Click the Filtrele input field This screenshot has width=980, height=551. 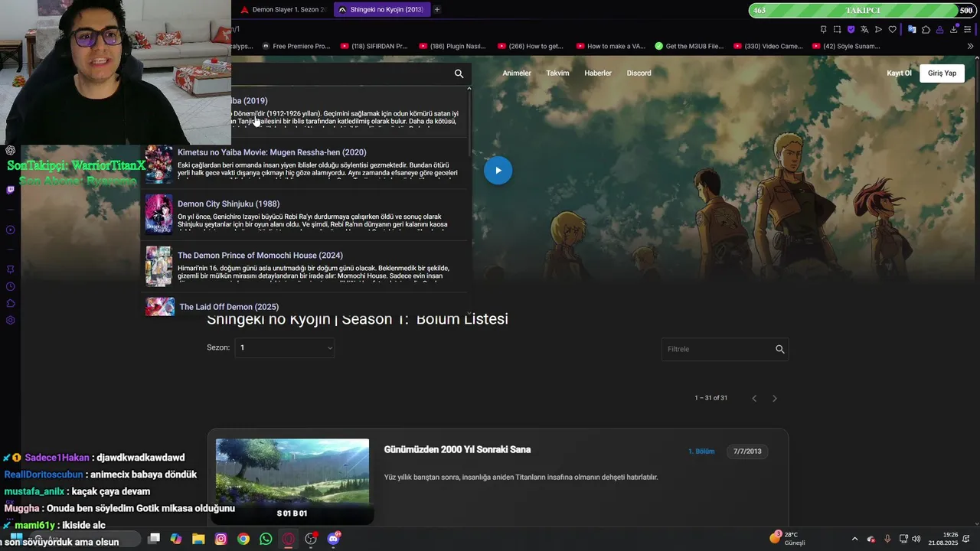717,349
